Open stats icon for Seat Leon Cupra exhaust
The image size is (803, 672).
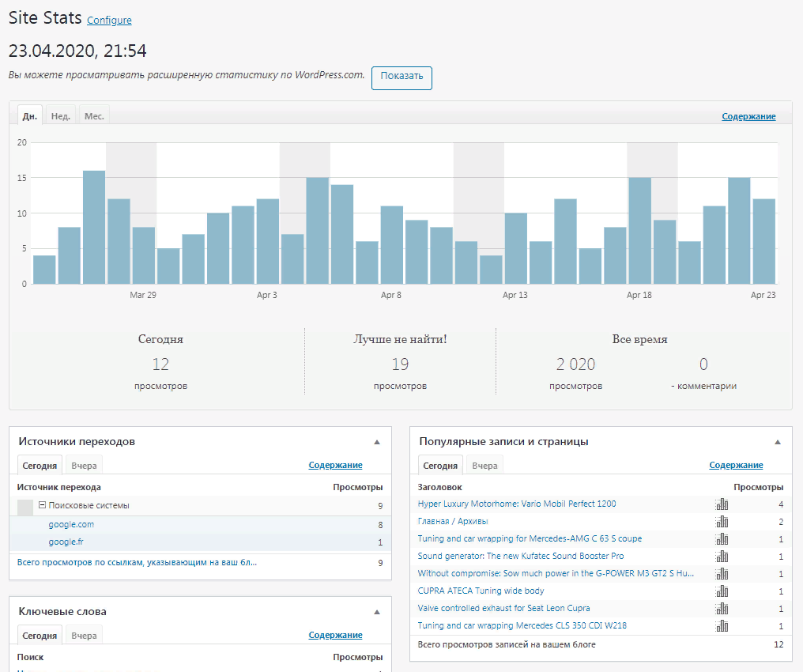[x=722, y=609]
